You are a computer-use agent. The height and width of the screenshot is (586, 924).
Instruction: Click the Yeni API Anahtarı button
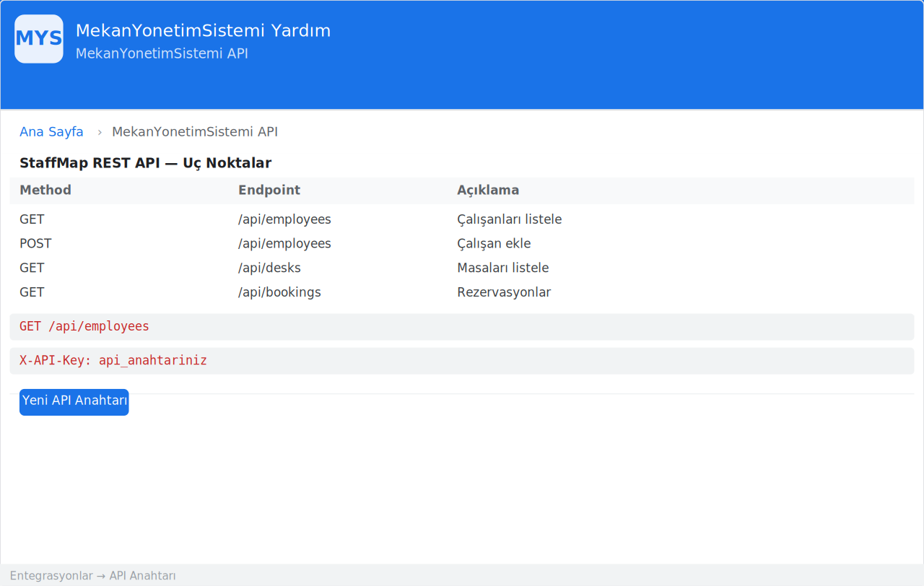click(74, 403)
